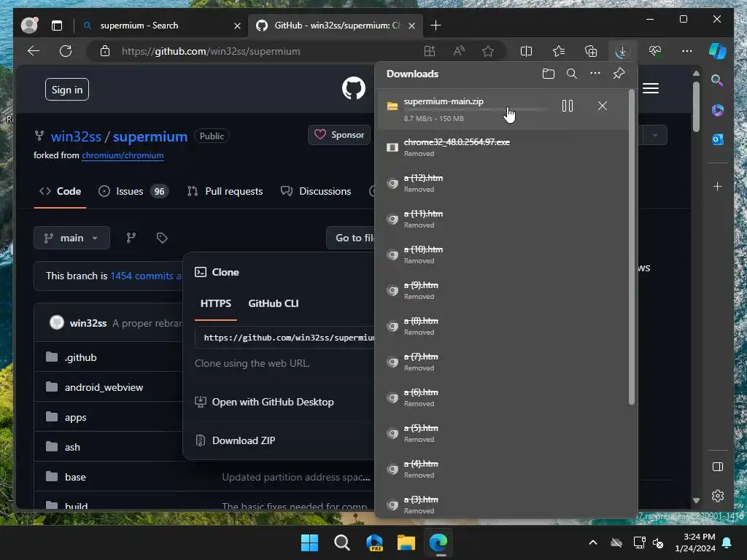Open the Edge profile avatar
The width and height of the screenshot is (747, 560).
29,26
